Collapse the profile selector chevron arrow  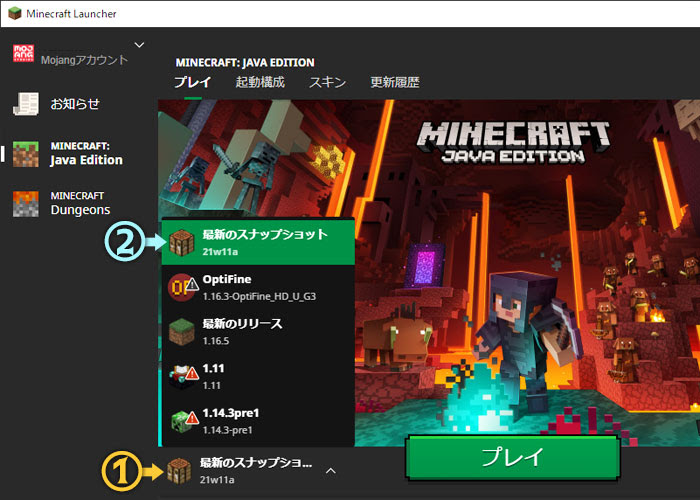click(331, 471)
